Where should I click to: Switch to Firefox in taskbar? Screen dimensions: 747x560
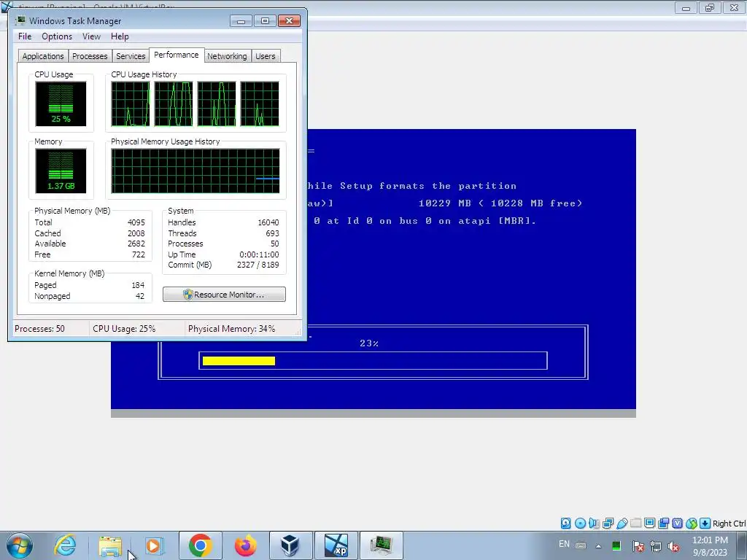point(245,545)
